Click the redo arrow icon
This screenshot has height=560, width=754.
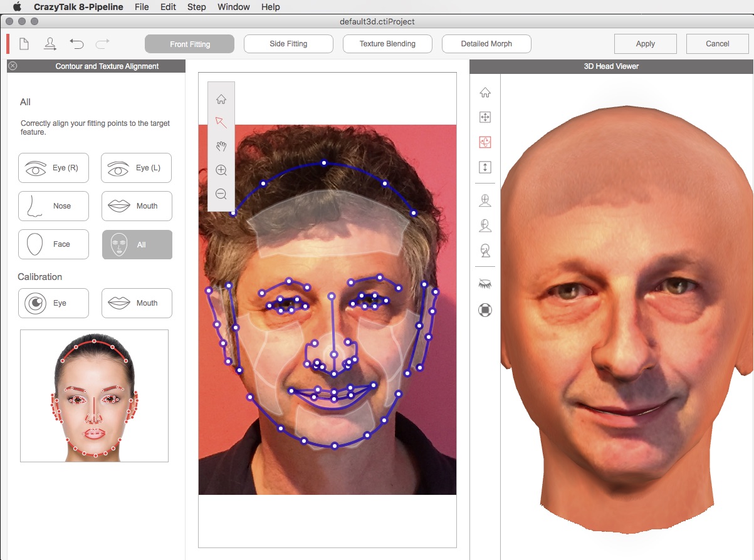click(x=102, y=44)
